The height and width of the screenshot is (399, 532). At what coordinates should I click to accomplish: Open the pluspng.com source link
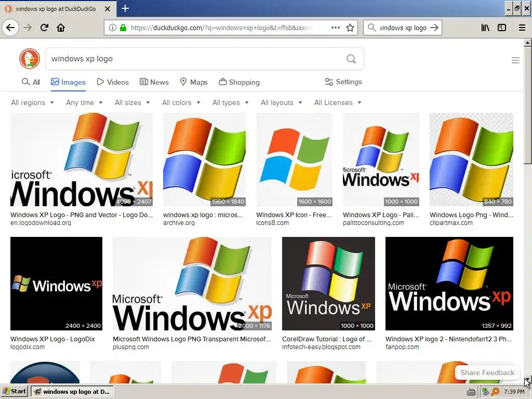[x=130, y=347]
